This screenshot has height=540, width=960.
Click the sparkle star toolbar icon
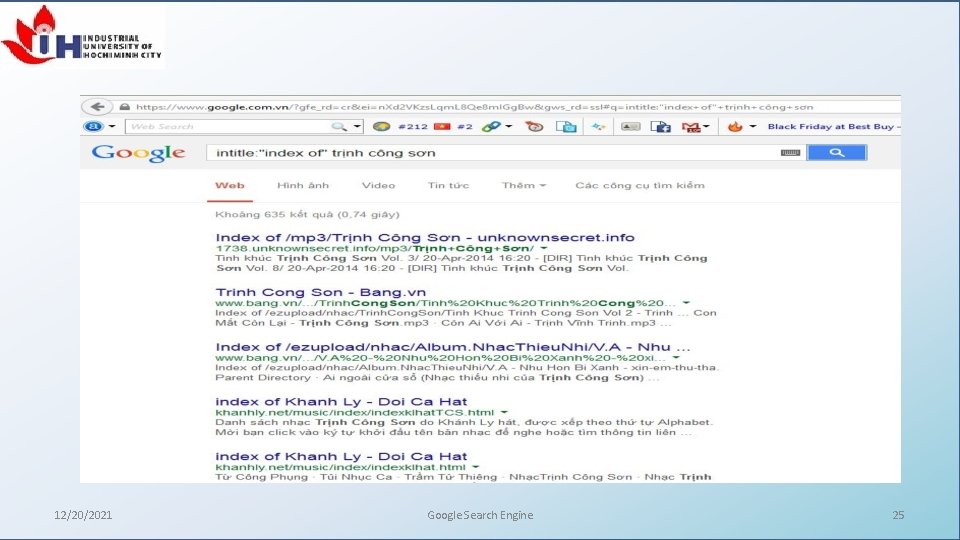[598, 127]
